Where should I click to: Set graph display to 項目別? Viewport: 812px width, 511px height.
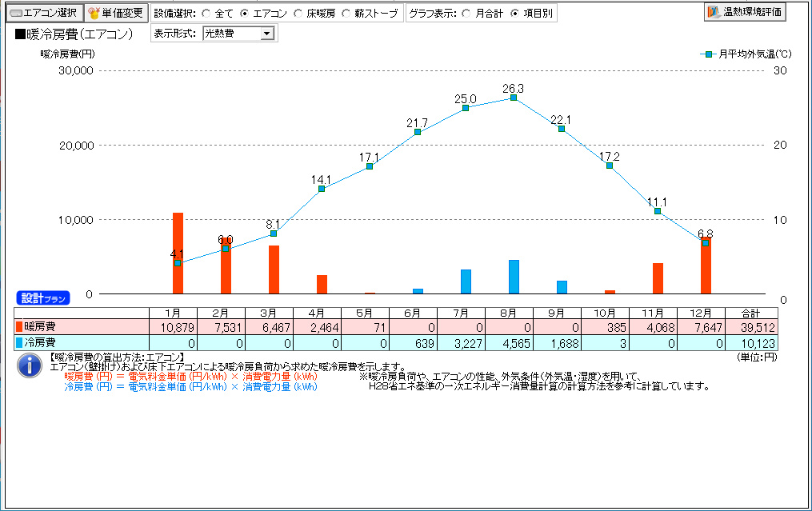[514, 14]
